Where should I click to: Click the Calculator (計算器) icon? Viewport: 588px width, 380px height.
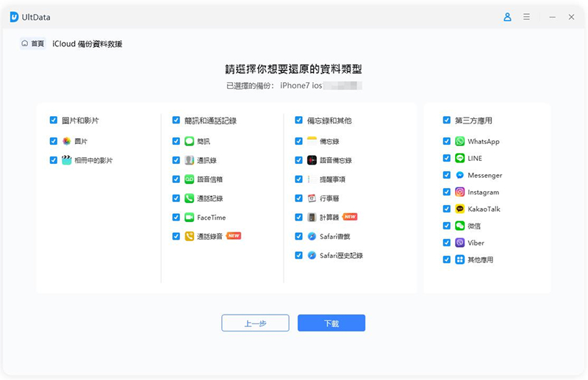312,218
